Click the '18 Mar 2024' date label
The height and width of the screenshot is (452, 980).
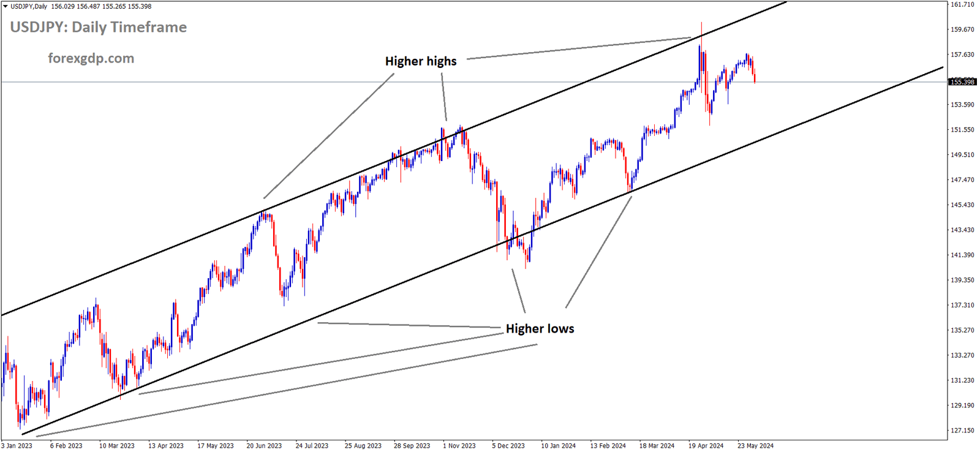[657, 446]
